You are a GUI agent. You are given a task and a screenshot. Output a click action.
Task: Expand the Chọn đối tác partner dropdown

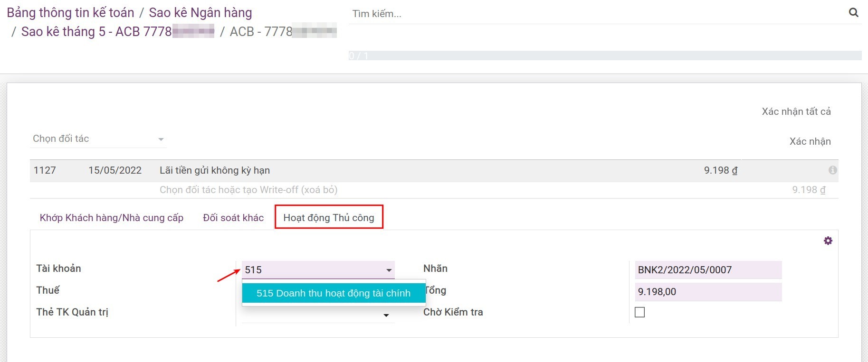(161, 139)
